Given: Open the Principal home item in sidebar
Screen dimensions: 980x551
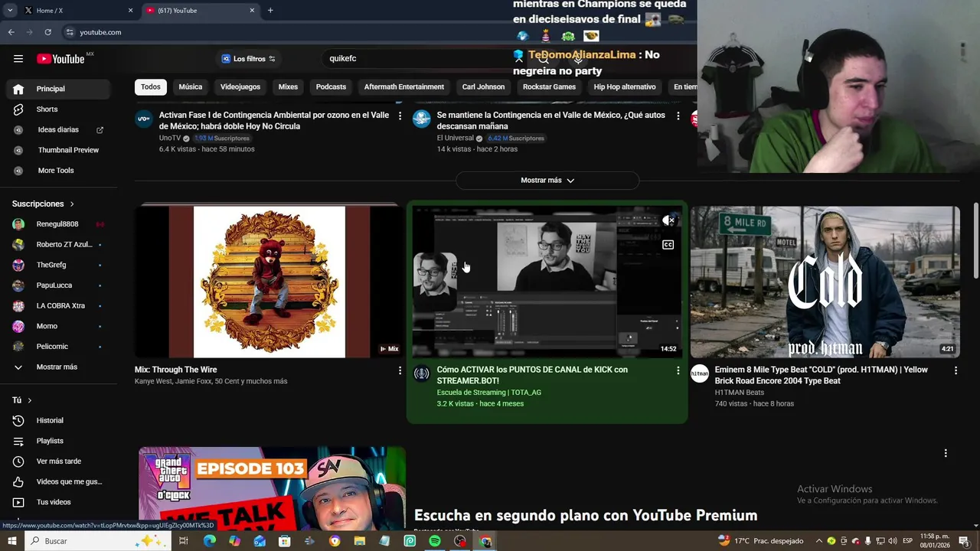Looking at the screenshot, I should click(59, 89).
